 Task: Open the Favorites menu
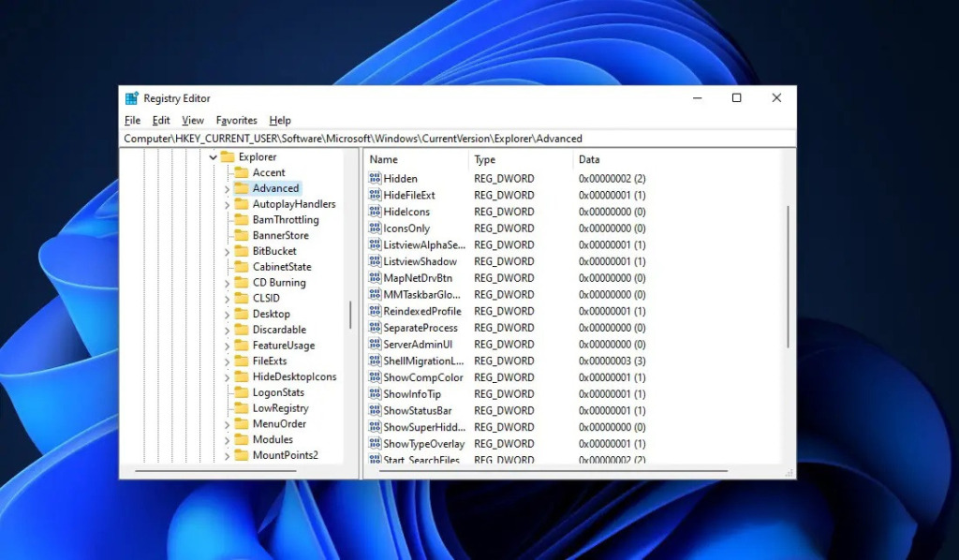(236, 121)
